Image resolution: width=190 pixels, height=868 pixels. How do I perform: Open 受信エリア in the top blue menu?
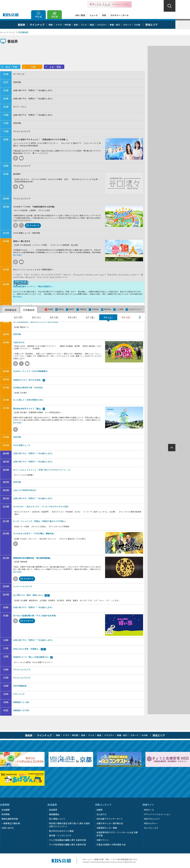(152, 25)
